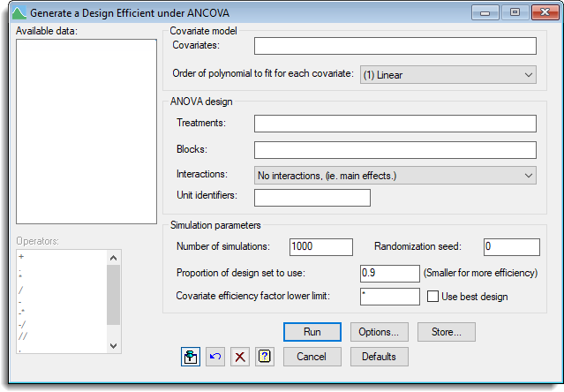Click the red X clear icon

[240, 357]
